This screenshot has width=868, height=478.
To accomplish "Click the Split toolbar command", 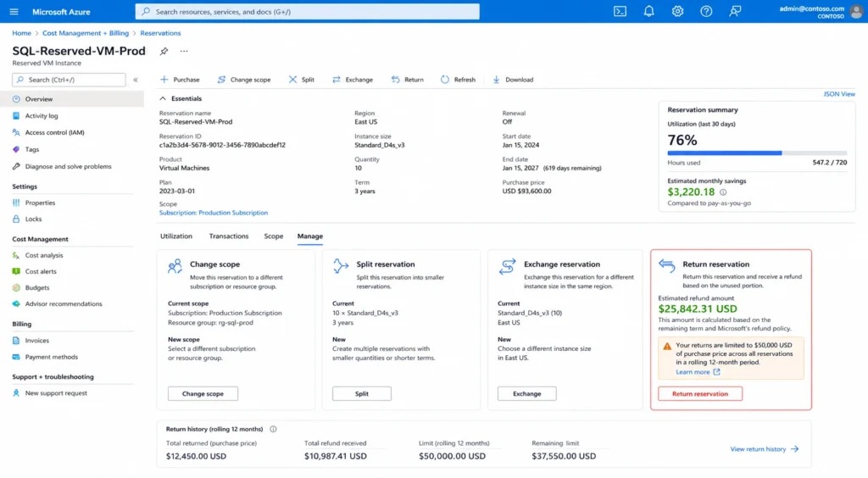I will pos(302,80).
